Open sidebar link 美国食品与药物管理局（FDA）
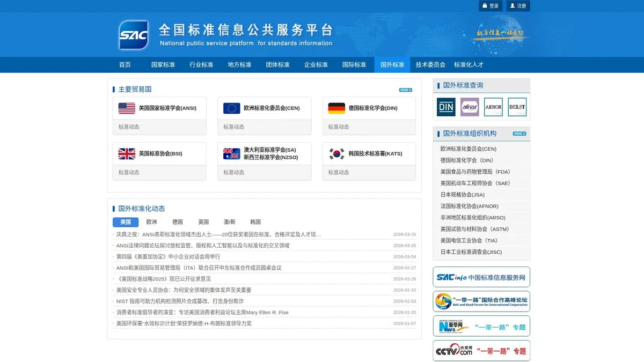Viewport: 644px width, 362px height. click(x=475, y=172)
